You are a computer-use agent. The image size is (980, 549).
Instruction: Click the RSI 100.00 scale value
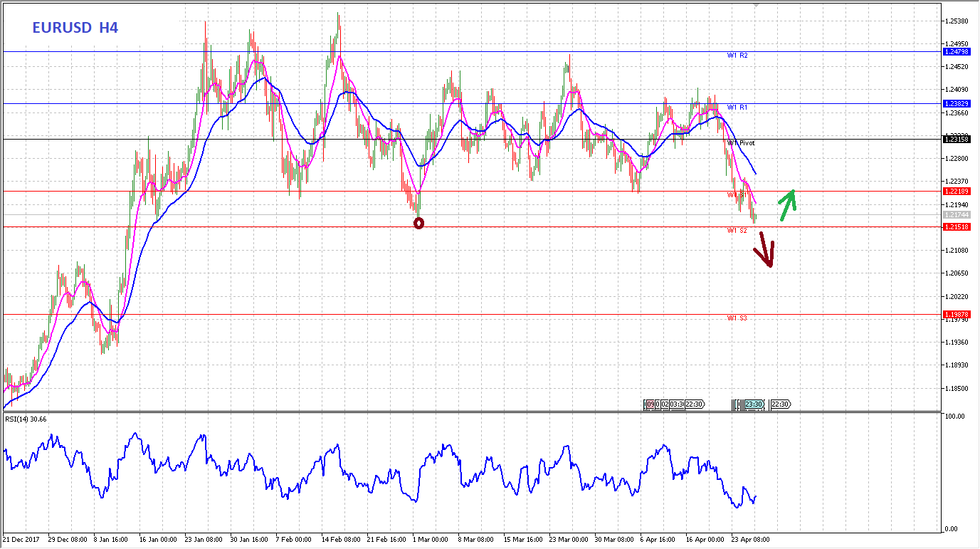coord(955,416)
